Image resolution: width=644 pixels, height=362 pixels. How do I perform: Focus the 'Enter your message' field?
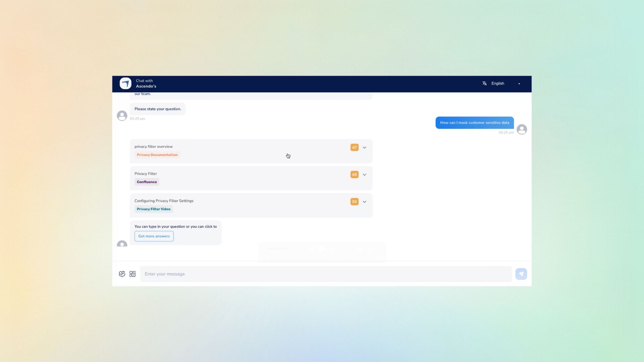point(325,274)
